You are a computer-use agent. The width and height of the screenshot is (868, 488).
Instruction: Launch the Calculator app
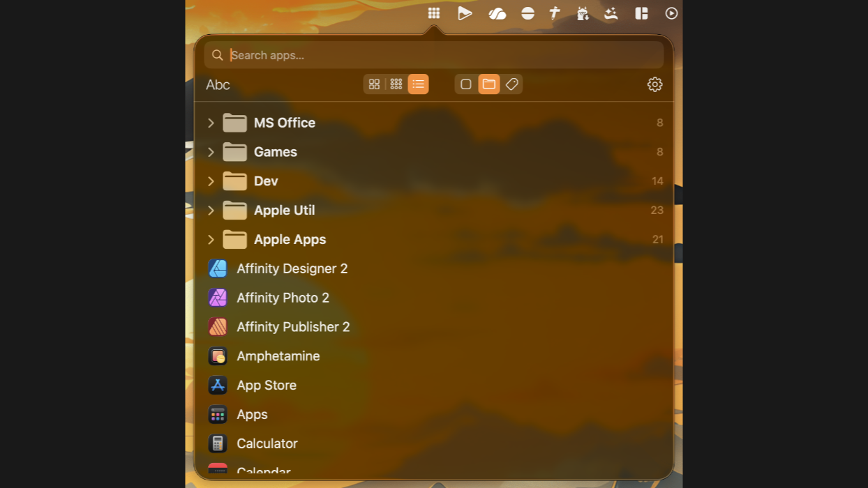coord(267,443)
